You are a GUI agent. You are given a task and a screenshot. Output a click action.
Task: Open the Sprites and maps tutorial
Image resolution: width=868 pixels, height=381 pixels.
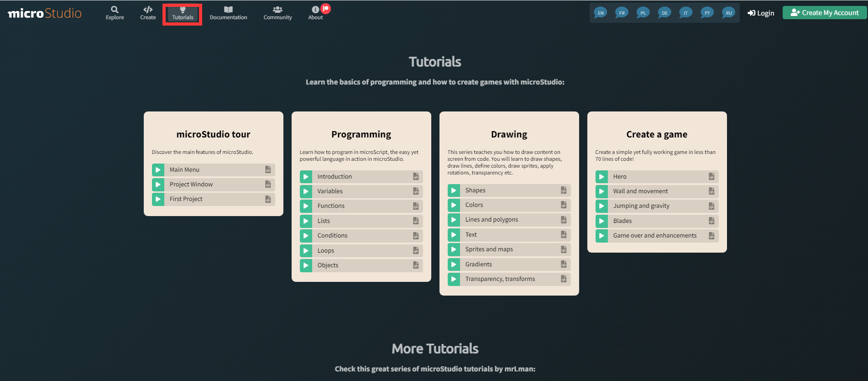[x=489, y=249]
